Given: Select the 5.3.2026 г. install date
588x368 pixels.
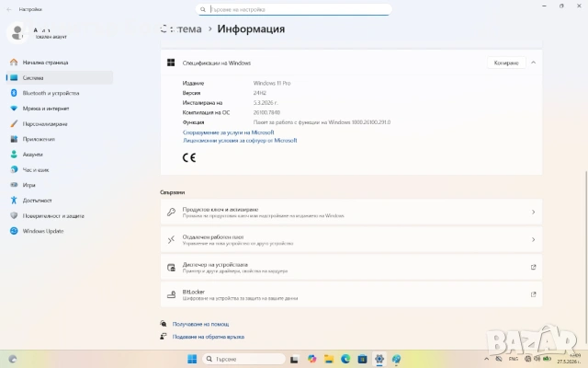Looking at the screenshot, I should coord(266,102).
